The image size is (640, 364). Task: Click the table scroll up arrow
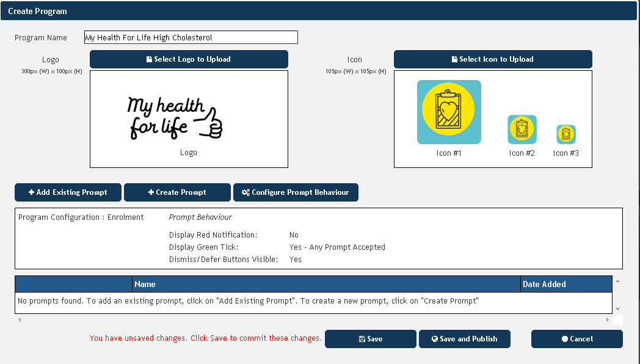pyautogui.click(x=617, y=281)
